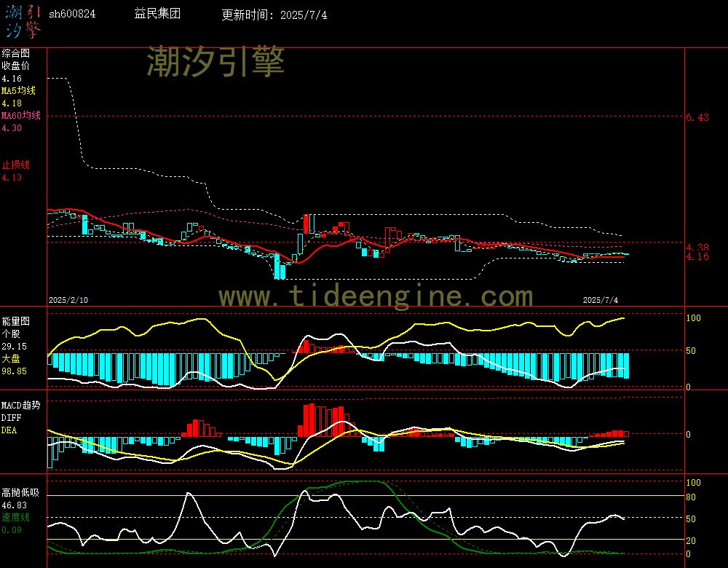This screenshot has width=728, height=568.
Task: Select the stop-loss value 4.13
Action: [12, 178]
